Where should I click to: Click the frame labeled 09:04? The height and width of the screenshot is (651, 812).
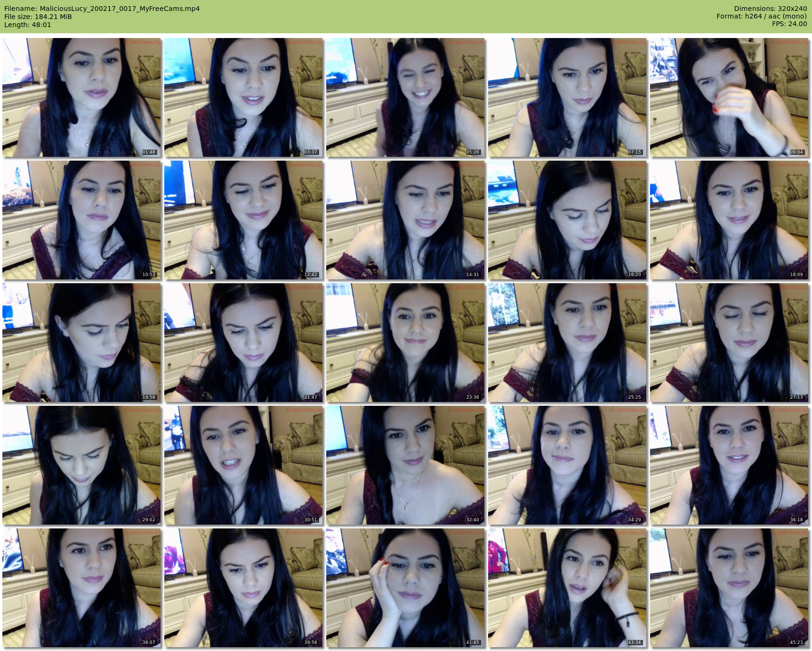click(x=729, y=97)
